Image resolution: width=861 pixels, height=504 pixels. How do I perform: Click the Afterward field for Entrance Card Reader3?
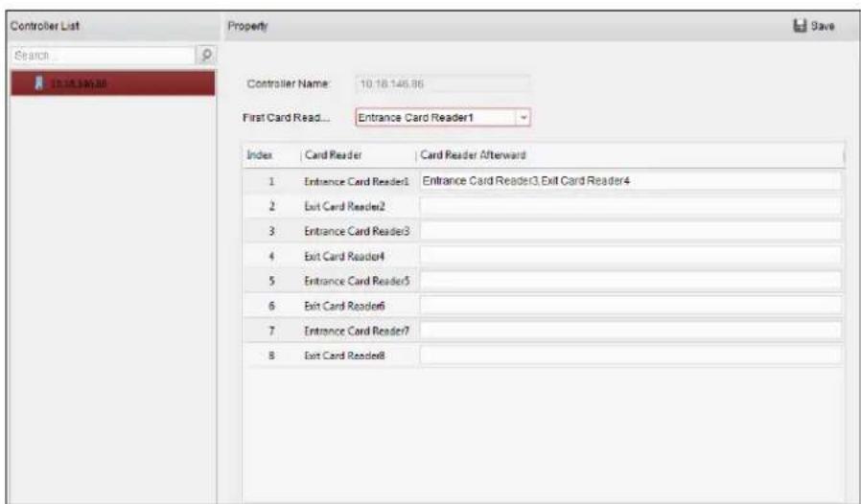tap(630, 231)
